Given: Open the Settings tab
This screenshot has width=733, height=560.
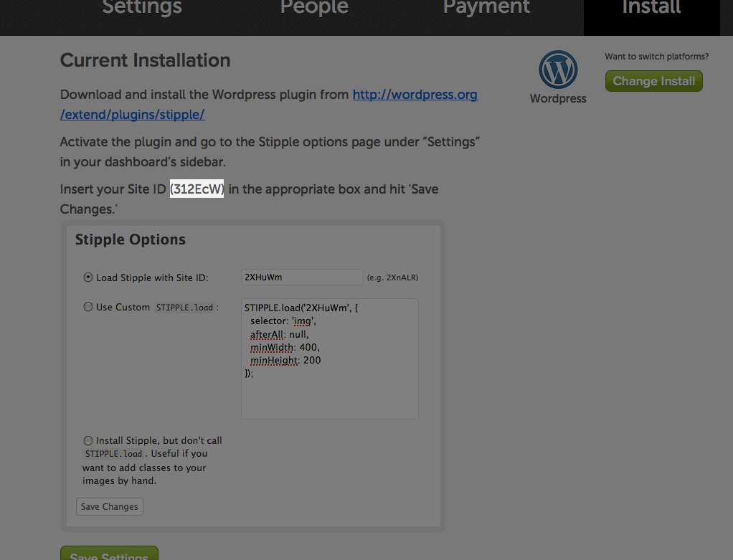Looking at the screenshot, I should tap(141, 7).
